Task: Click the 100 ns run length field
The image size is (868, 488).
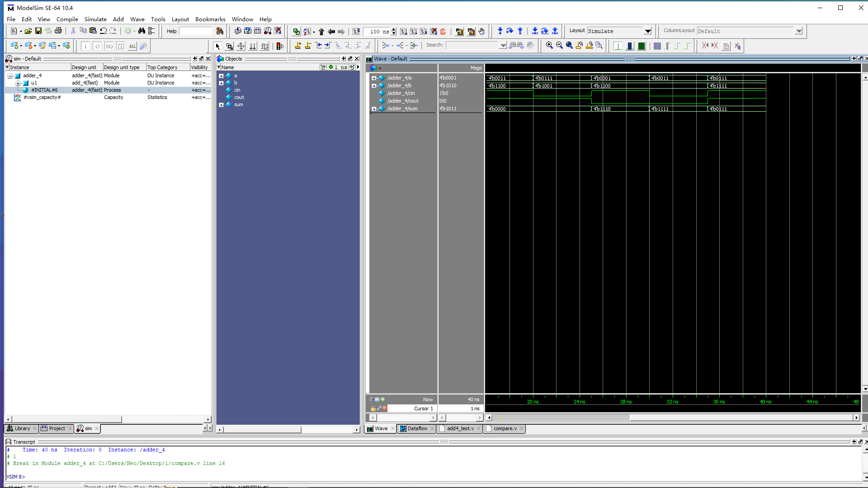Action: point(377,31)
